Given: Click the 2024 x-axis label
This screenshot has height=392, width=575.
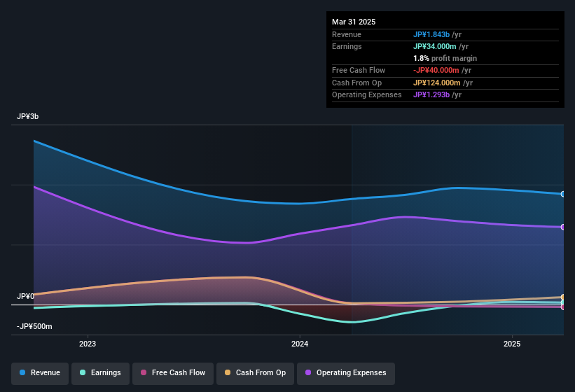Looking at the screenshot, I should [300, 344].
